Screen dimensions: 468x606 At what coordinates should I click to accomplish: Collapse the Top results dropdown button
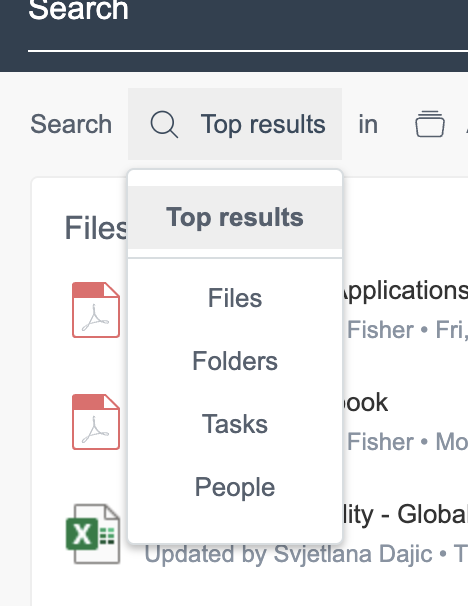click(235, 124)
